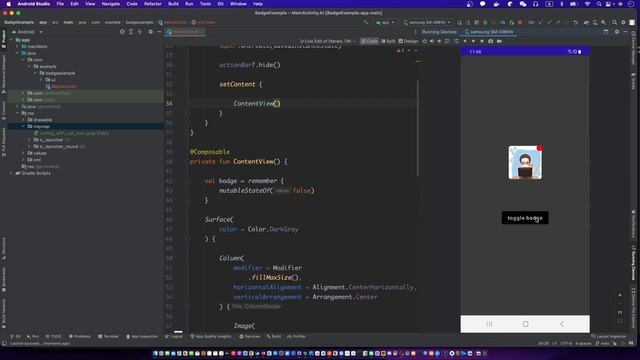Open the Apple menu
The height and width of the screenshot is (360, 640).
point(9,4)
